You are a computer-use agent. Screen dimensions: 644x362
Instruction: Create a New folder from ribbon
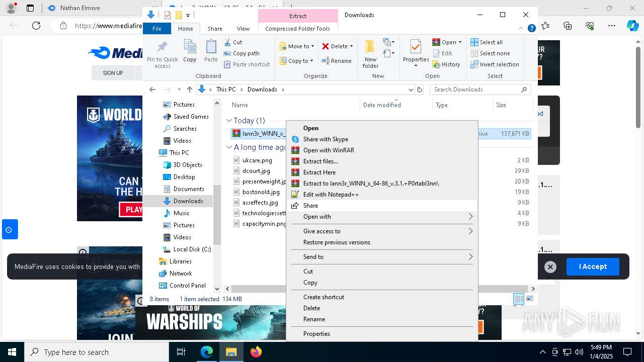[370, 54]
